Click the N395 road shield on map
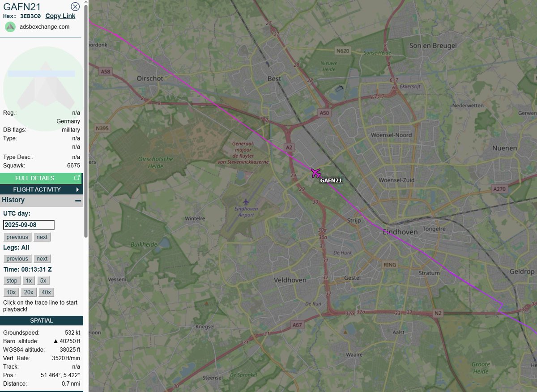 102,128
